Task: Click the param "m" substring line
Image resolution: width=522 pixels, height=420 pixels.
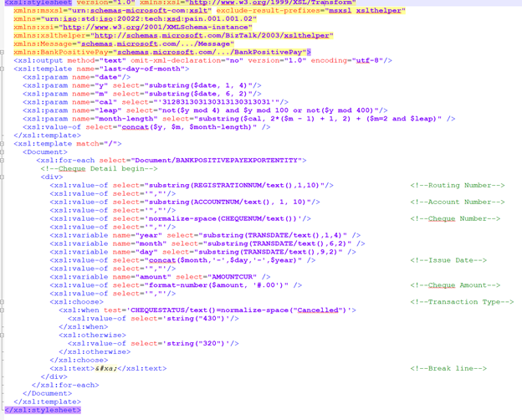Action: 142,94
